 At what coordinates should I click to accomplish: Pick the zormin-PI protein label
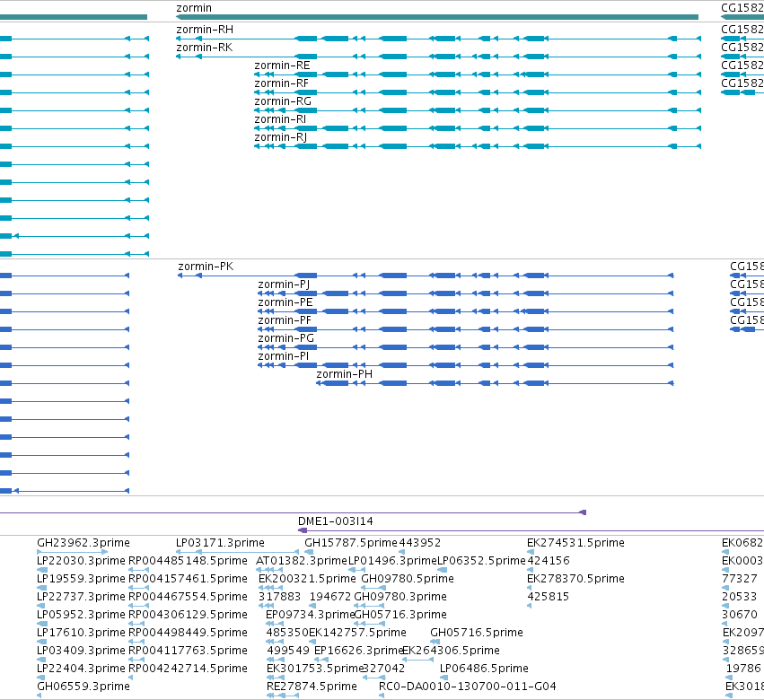283,357
